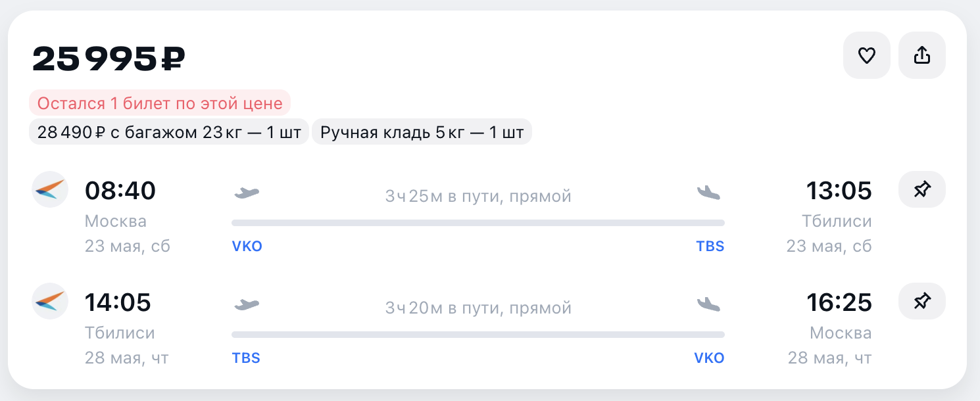This screenshot has width=980, height=401.
Task: Click the landing plane icon of the return flight
Action: 709,304
